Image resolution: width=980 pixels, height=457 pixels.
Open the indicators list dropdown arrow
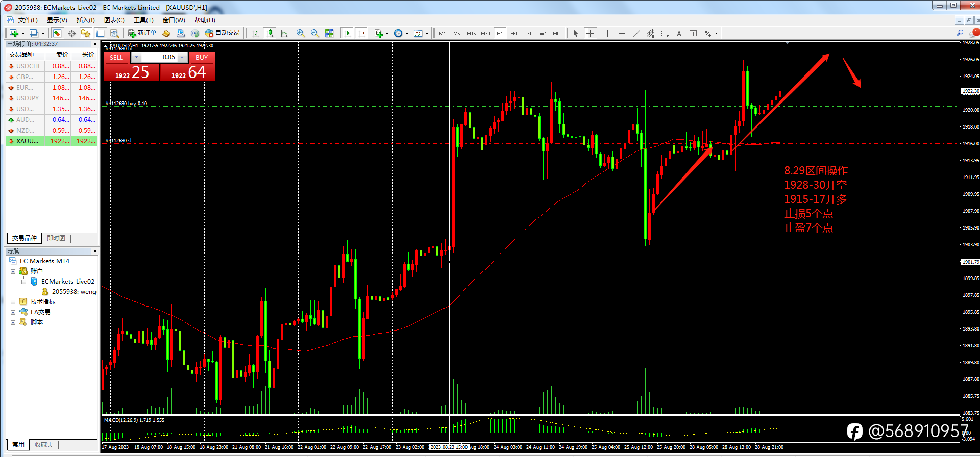coord(387,34)
